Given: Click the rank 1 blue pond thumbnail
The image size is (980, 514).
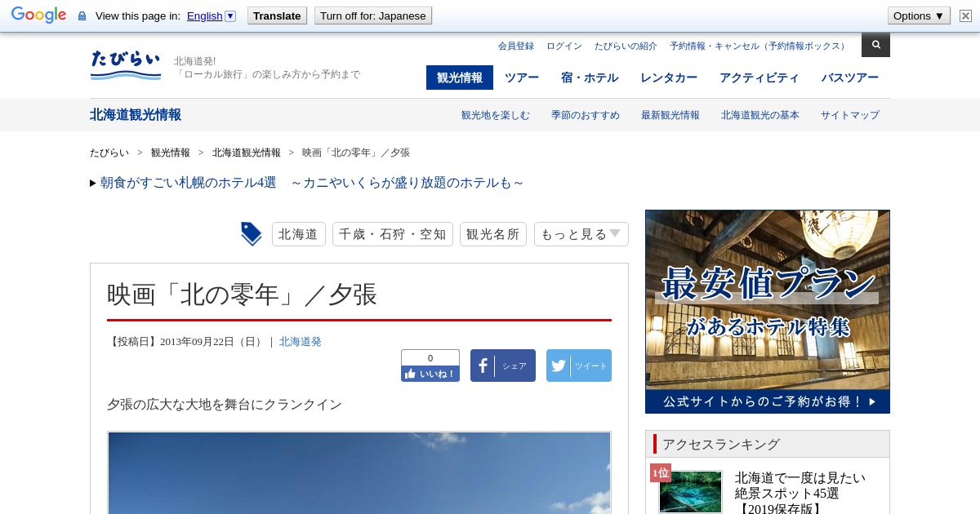Looking at the screenshot, I should click(691, 492).
